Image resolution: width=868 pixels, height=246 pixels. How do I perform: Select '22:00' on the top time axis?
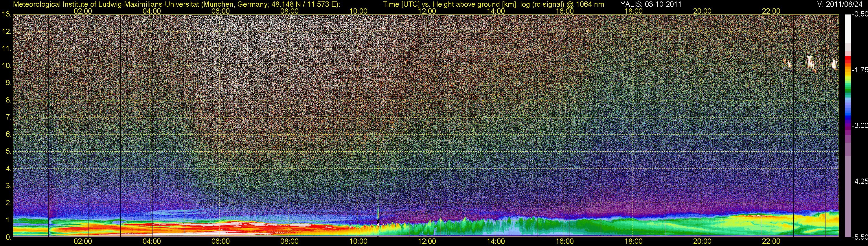tap(771, 11)
